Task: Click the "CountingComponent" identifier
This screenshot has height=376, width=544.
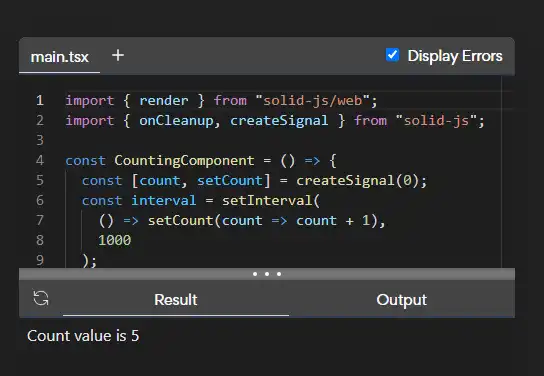Action: 184,161
